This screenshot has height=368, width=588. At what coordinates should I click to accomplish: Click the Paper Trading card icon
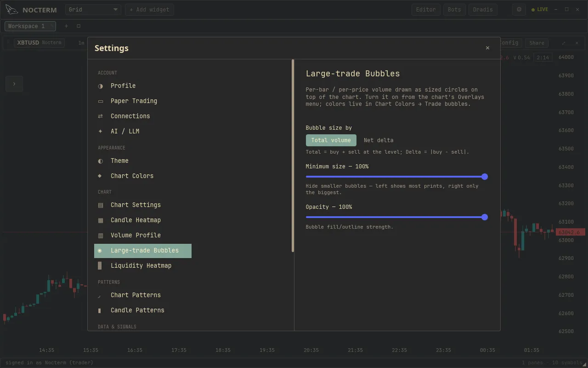click(100, 101)
